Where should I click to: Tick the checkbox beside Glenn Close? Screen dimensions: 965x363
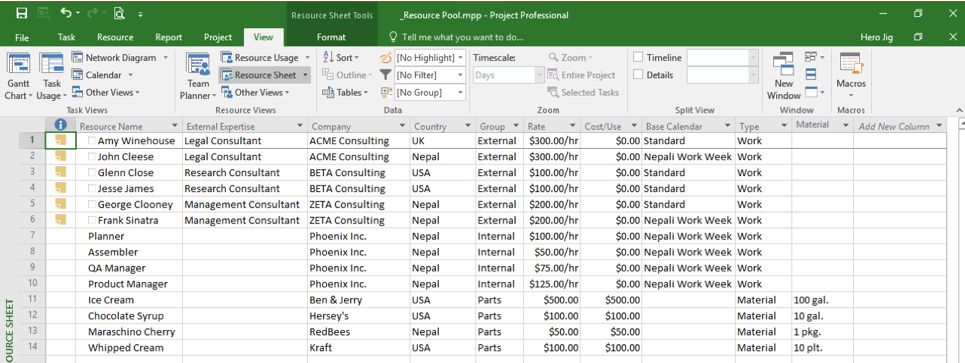tap(92, 173)
